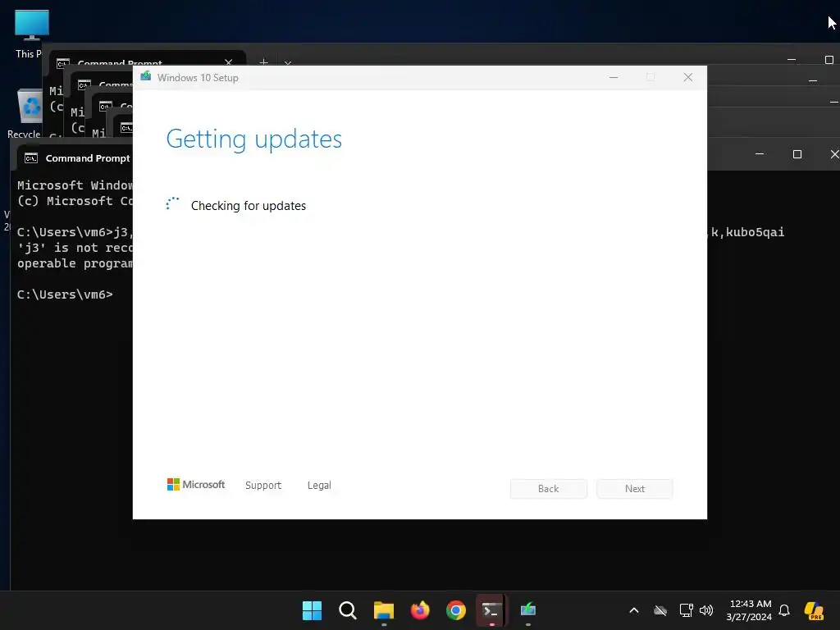Screen dimensions: 840x630
Task: Minimize the Windows 10 Setup window
Action: pos(614,77)
